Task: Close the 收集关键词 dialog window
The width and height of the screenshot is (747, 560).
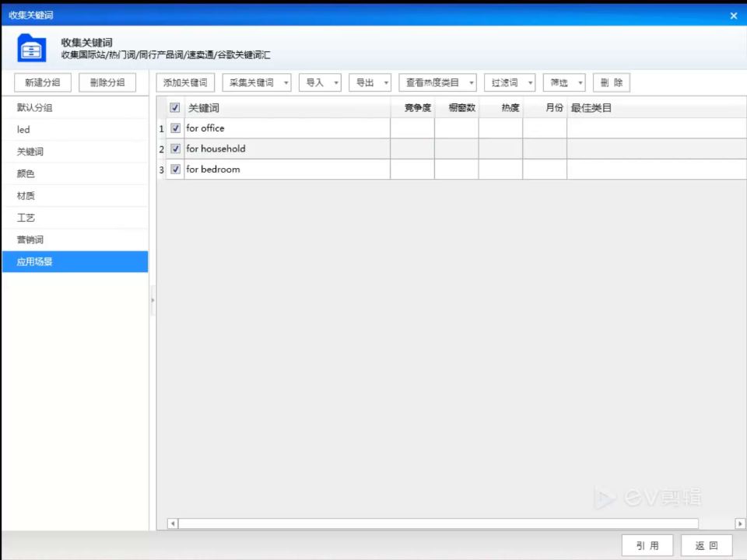Action: [734, 16]
